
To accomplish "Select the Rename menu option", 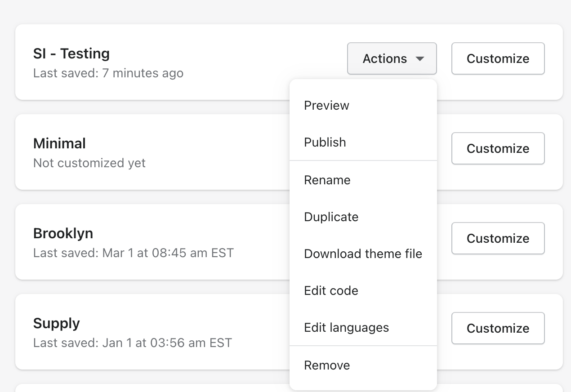I will click(x=327, y=180).
